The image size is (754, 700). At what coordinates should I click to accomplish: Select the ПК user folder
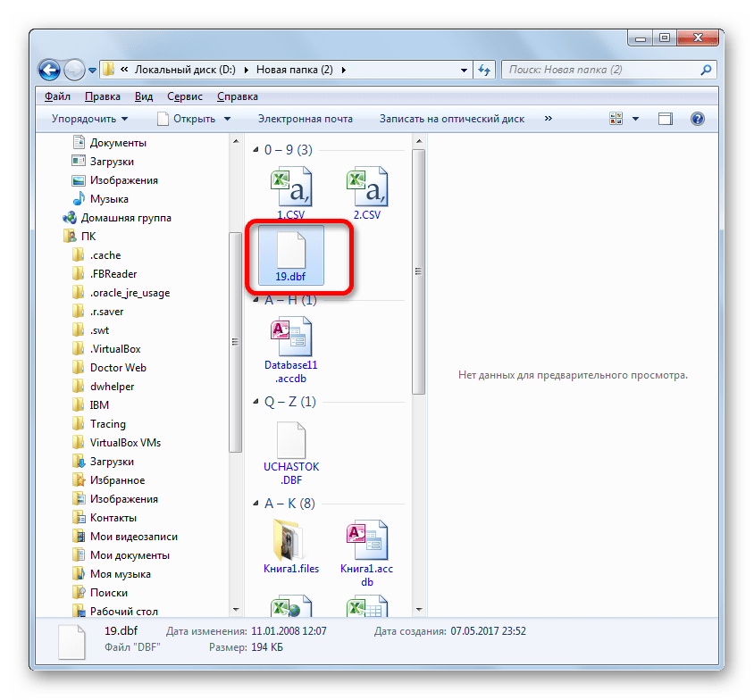[x=80, y=237]
